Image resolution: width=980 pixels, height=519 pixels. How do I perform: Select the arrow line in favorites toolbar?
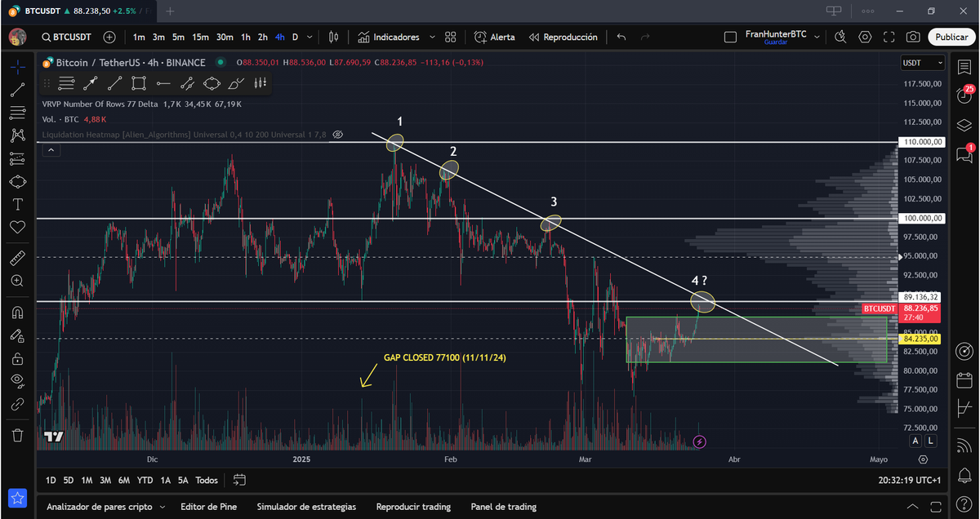click(x=91, y=82)
